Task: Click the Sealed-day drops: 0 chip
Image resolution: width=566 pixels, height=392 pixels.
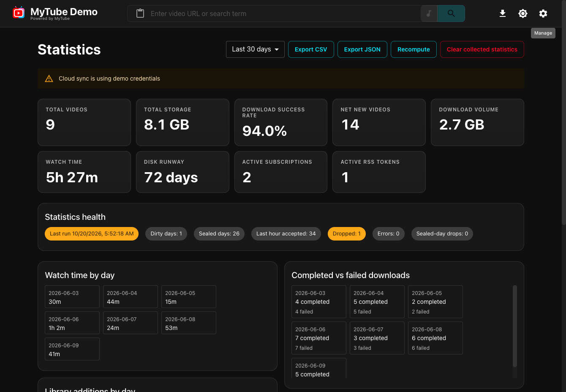Action: click(x=442, y=234)
